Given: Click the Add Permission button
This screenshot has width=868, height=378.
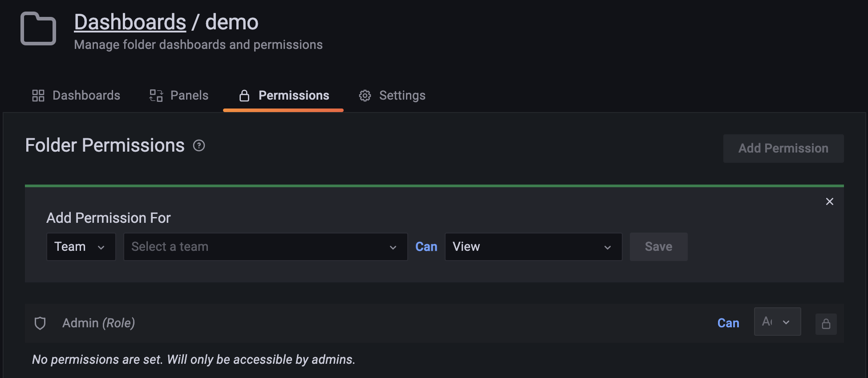Looking at the screenshot, I should click(x=783, y=148).
